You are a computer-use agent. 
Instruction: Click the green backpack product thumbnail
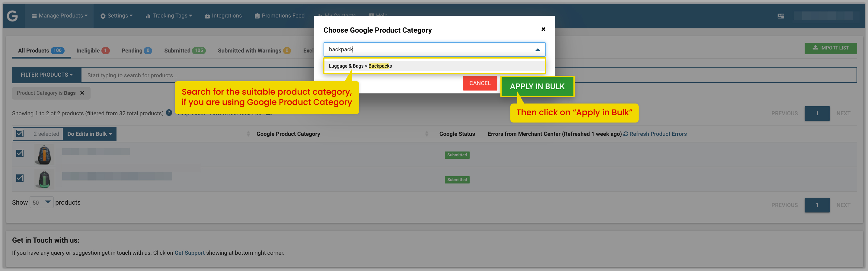(x=44, y=179)
